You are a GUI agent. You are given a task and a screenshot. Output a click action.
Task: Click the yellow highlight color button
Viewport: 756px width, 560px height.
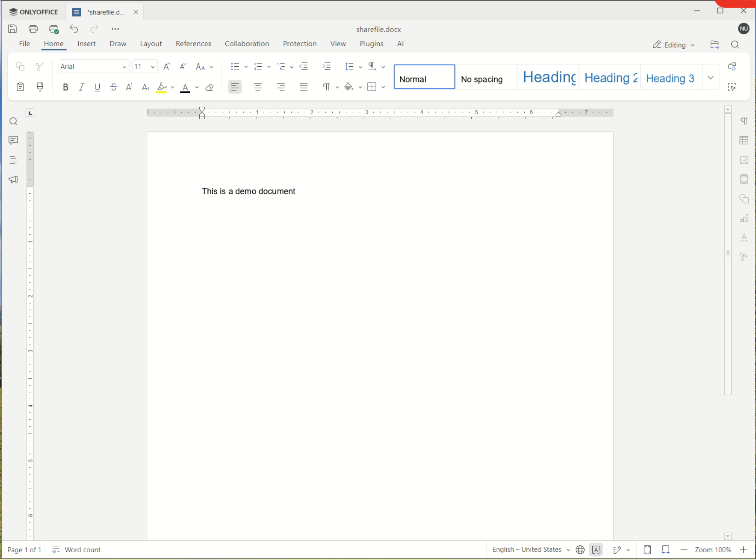(x=162, y=88)
